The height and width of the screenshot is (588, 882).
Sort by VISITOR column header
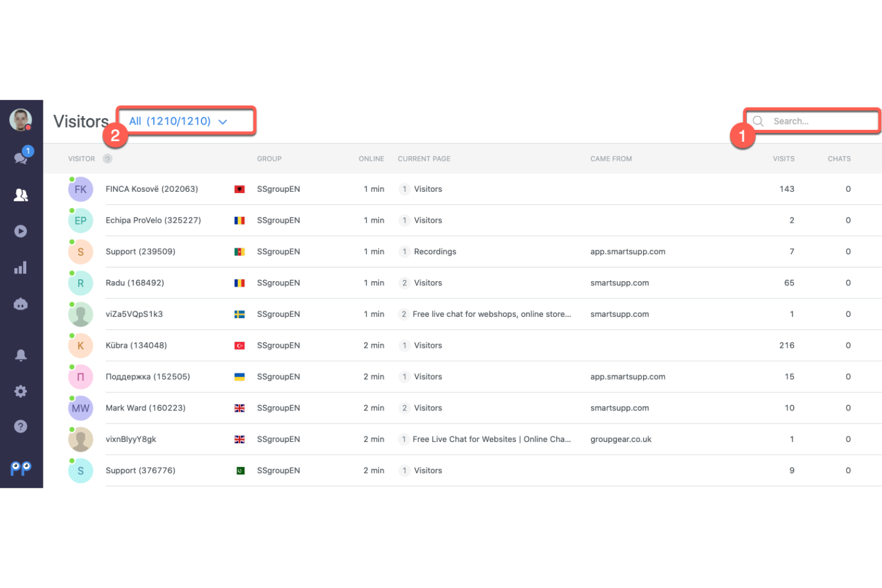pyautogui.click(x=82, y=158)
